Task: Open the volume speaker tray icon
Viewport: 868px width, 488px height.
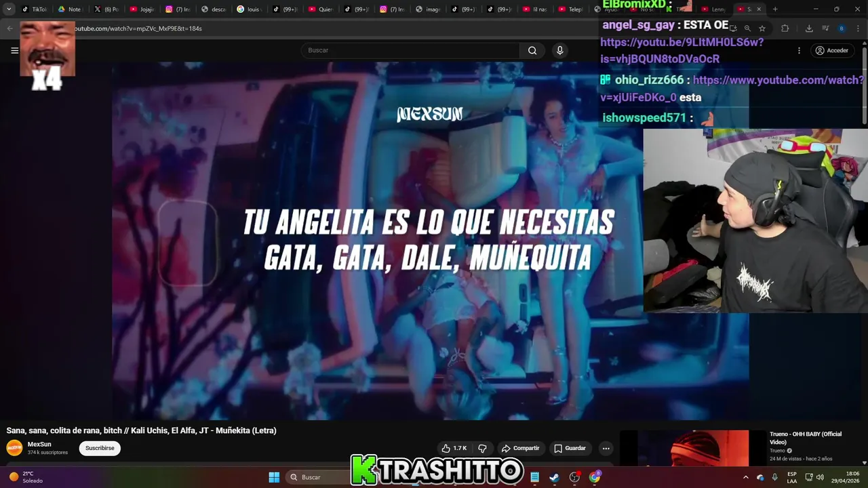Action: tap(820, 477)
